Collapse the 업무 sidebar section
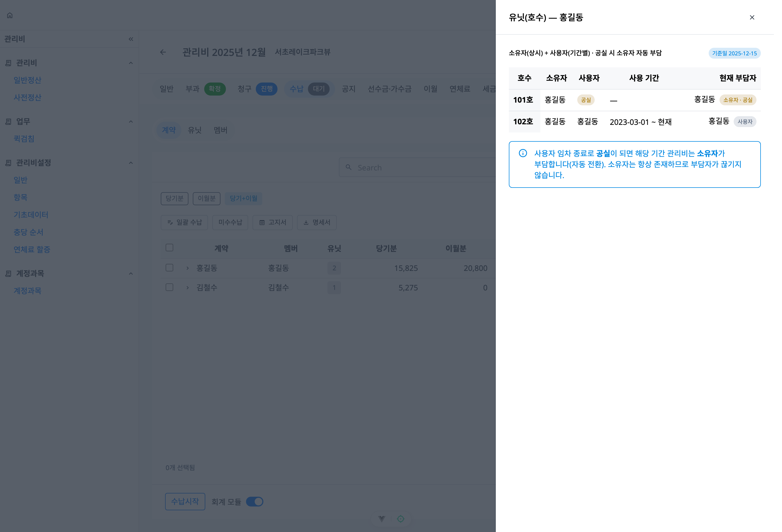Screen dimensions: 782x532 [131, 121]
